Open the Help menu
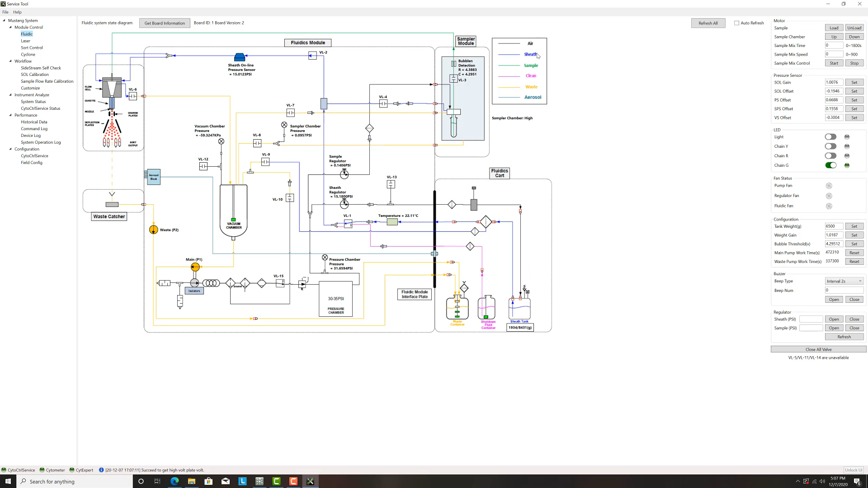 click(17, 12)
